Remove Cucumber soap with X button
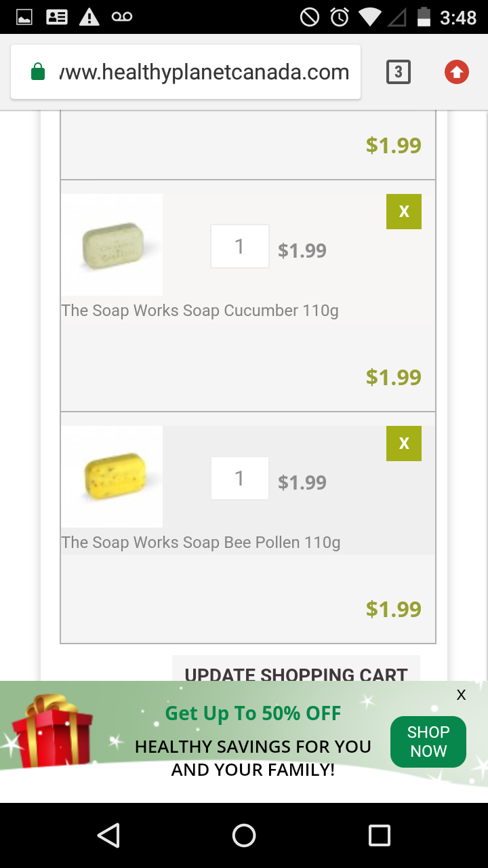The width and height of the screenshot is (488, 868). coord(404,212)
